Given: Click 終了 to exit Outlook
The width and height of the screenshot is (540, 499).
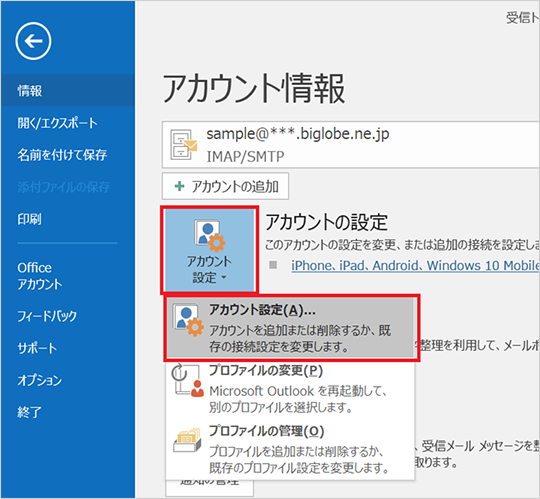Looking at the screenshot, I should (30, 412).
